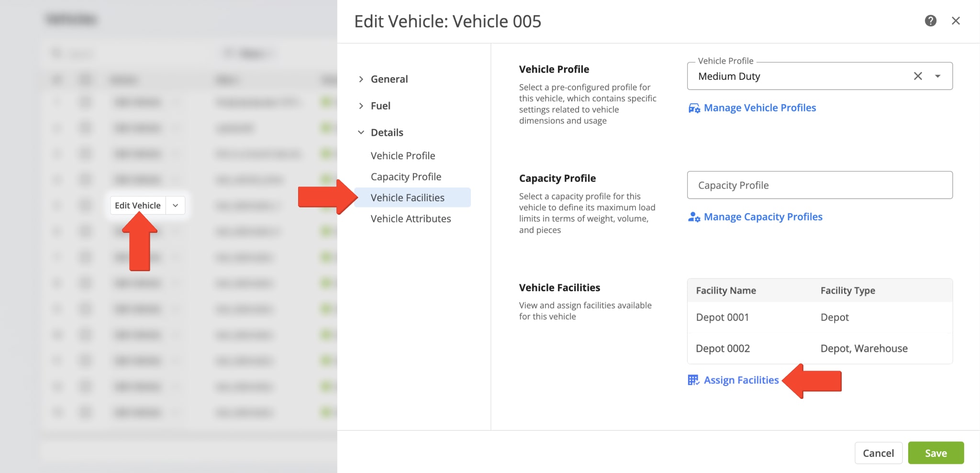Open Manage Capacity Profiles link
This screenshot has height=473, width=980.
[x=763, y=217]
